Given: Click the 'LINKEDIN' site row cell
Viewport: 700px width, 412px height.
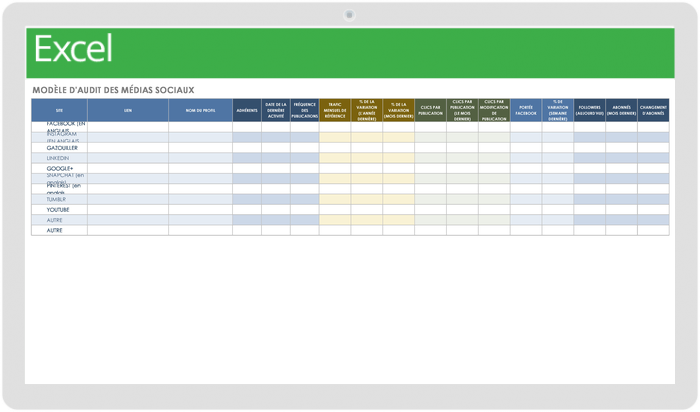Looking at the screenshot, I should point(59,158).
